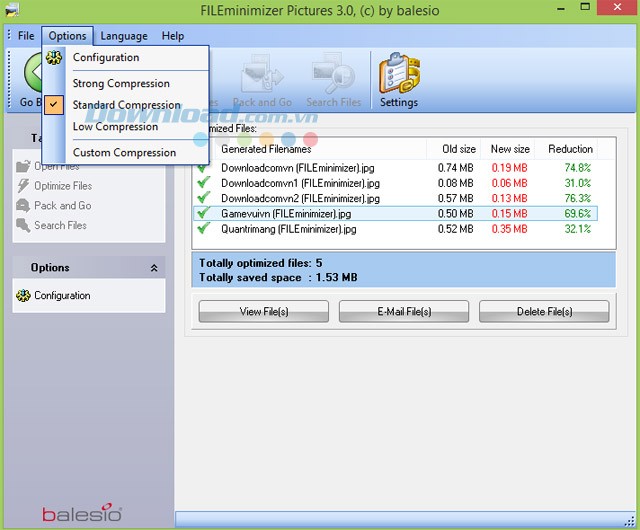Image resolution: width=640 pixels, height=530 pixels.
Task: Select Downloadcomvn (FILEminimizer).jpg row
Action: click(x=395, y=168)
